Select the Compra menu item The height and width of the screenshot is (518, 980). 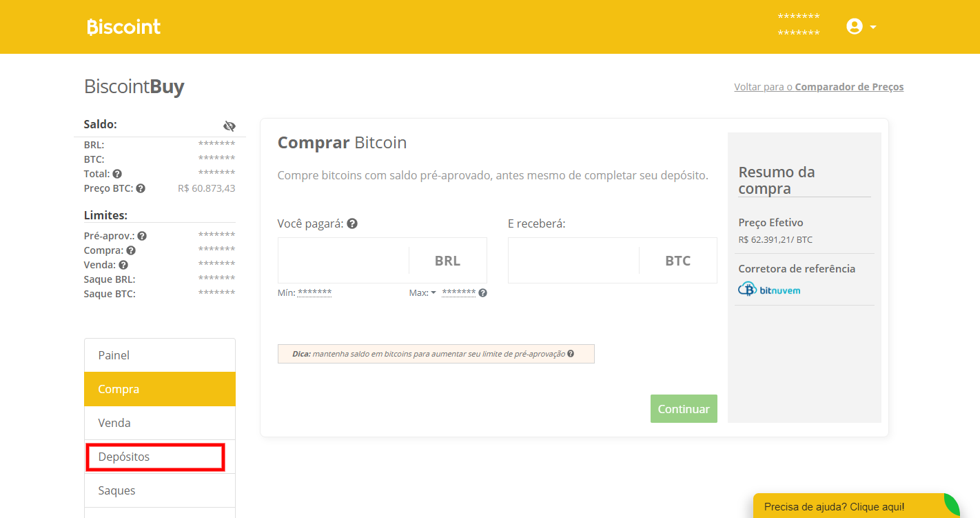[x=160, y=389]
